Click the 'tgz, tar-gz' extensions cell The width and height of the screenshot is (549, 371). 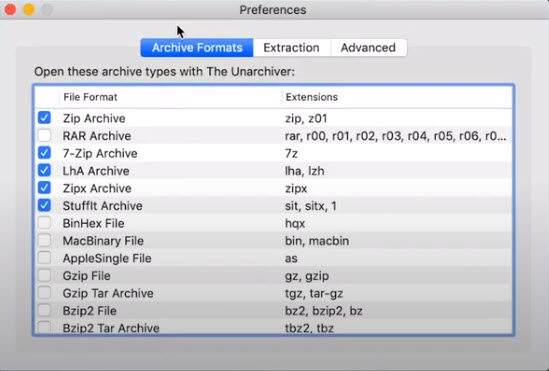coord(314,293)
